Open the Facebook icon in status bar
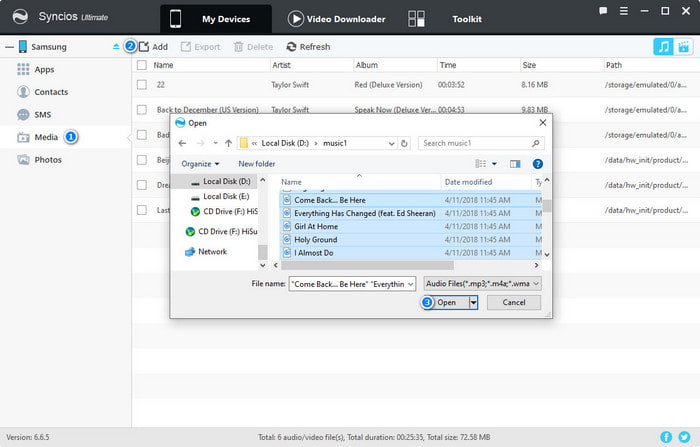Image resolution: width=700 pixels, height=447 pixels. click(666, 437)
